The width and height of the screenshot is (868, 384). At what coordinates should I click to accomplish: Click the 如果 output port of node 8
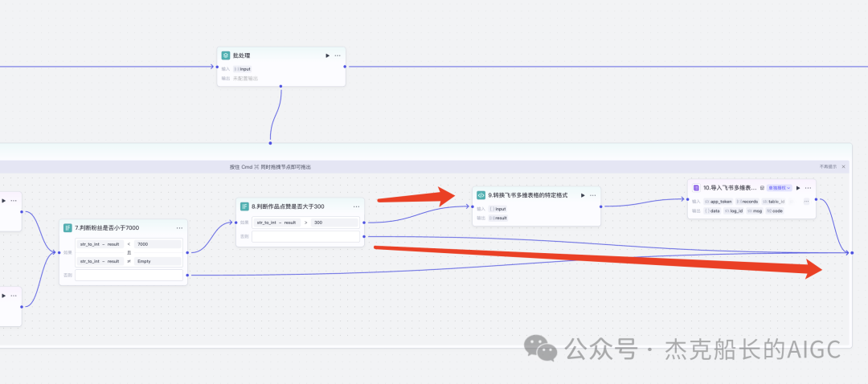[x=364, y=223]
